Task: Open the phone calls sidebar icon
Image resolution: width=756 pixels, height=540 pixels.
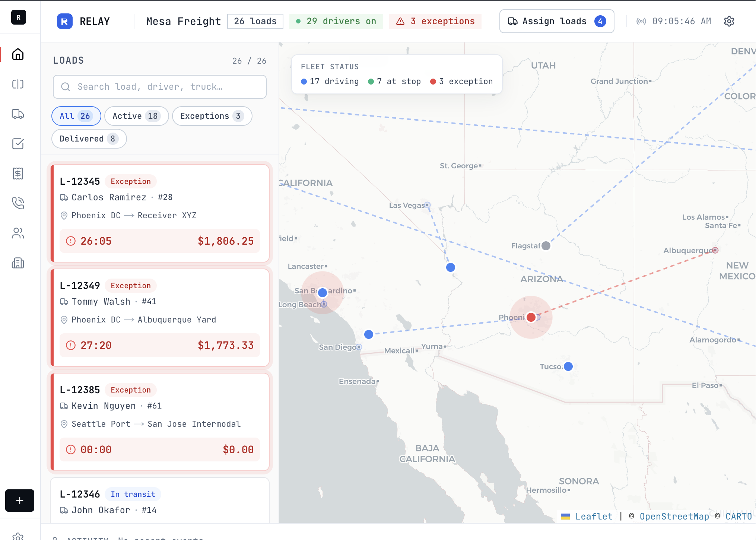Action: point(18,203)
